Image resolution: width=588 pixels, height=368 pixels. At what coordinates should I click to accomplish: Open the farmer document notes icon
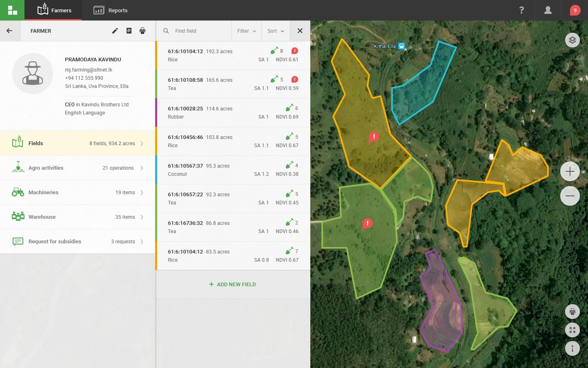[129, 31]
